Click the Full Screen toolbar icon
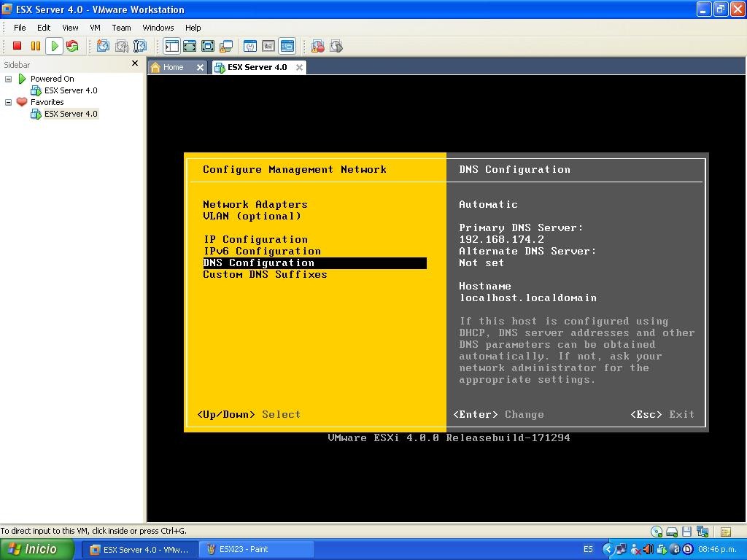Screen dimensions: 747x560 tap(208, 46)
